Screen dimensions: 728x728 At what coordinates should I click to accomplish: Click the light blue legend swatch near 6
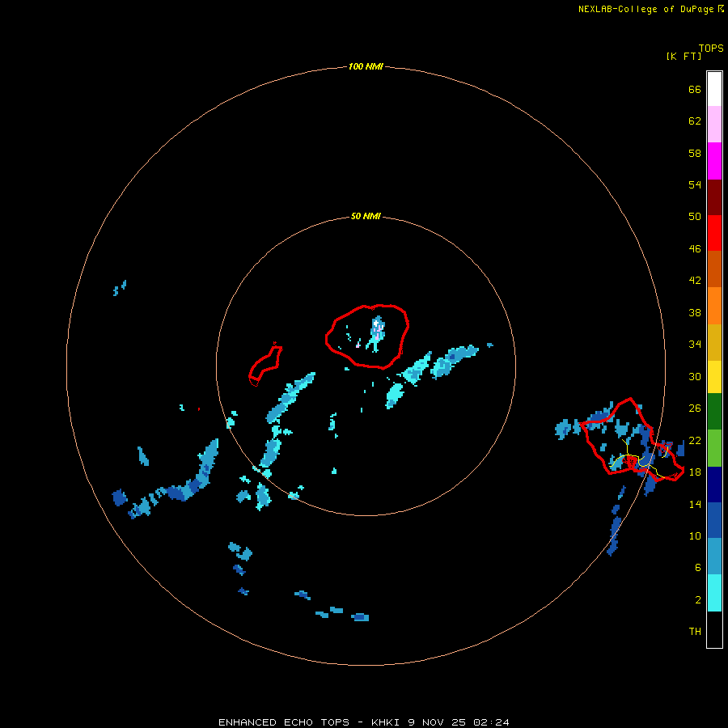click(x=714, y=557)
